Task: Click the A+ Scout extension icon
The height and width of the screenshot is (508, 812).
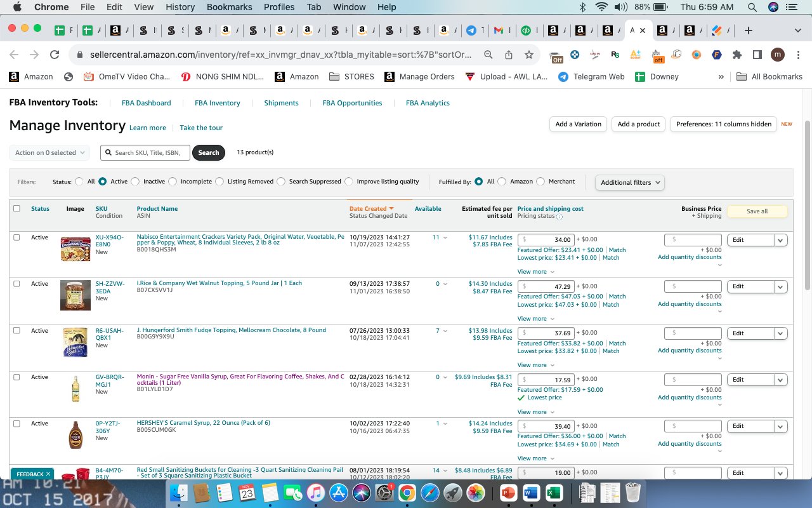Action: coord(636,55)
